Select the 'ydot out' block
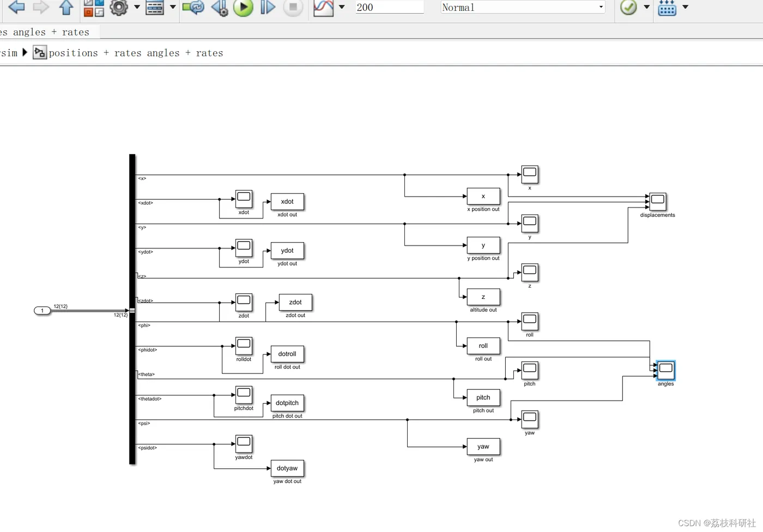The height and width of the screenshot is (532, 763). click(x=287, y=250)
